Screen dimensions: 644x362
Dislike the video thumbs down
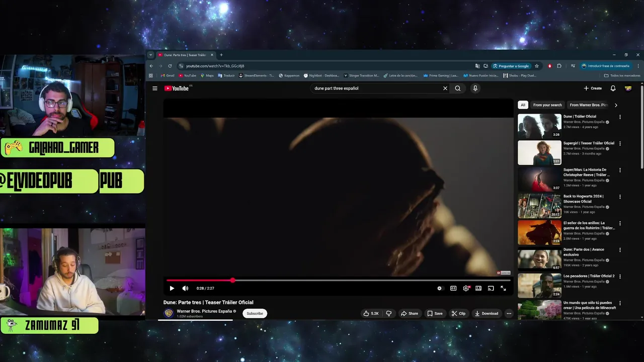(388, 313)
